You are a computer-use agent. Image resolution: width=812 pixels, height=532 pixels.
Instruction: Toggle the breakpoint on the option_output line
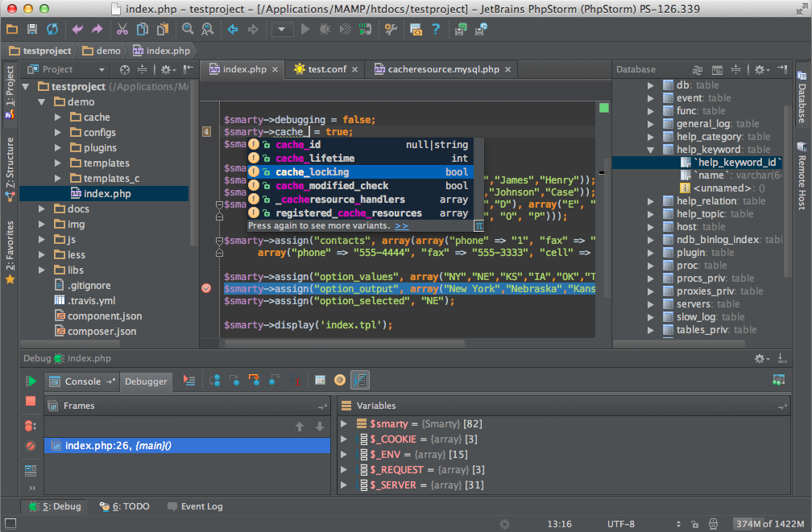click(x=206, y=288)
